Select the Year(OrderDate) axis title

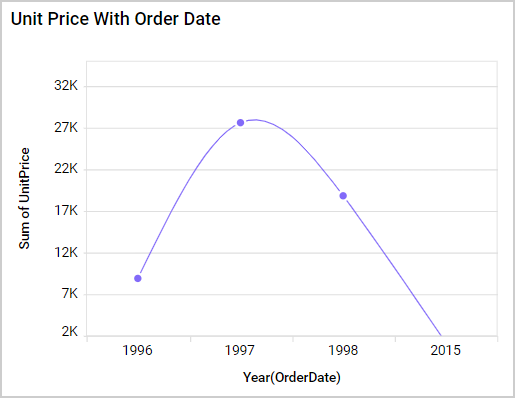tap(292, 377)
